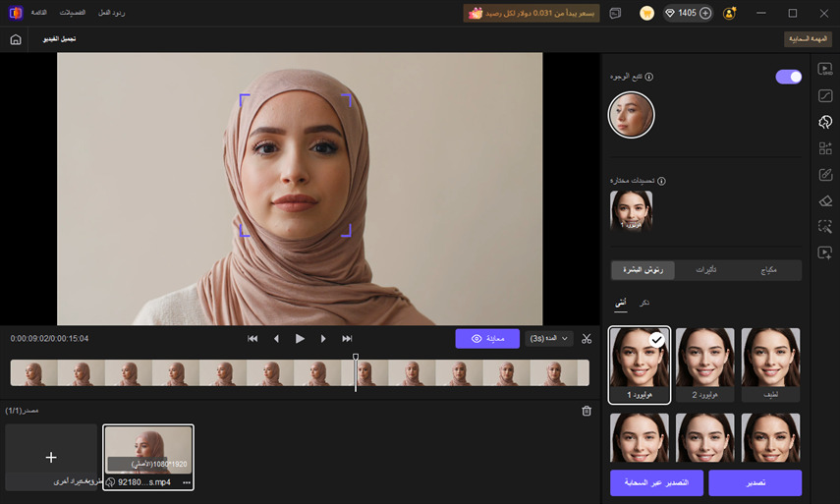Step back one frame
Viewport: 840px width, 504px height.
pyautogui.click(x=276, y=339)
